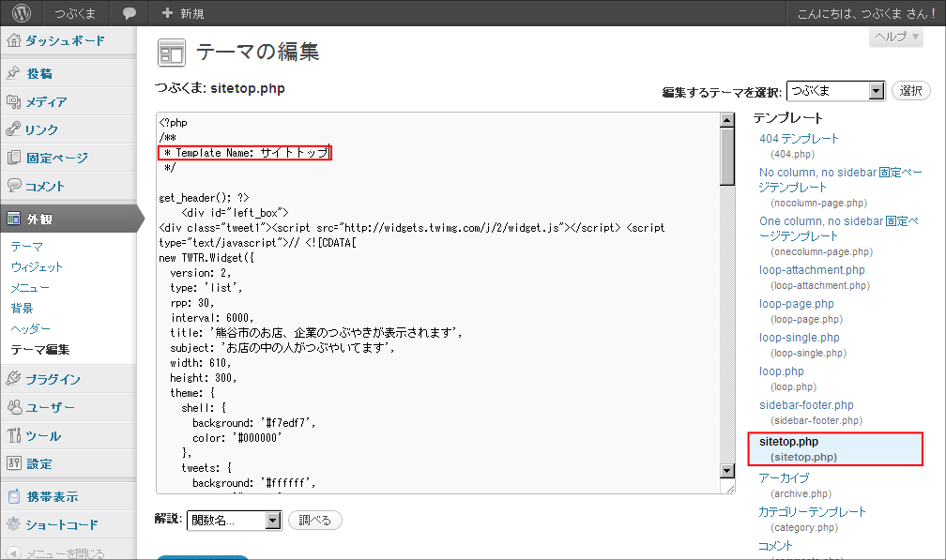946x560 pixels.
Task: Open the プラグイン menu label
Action: (x=53, y=379)
